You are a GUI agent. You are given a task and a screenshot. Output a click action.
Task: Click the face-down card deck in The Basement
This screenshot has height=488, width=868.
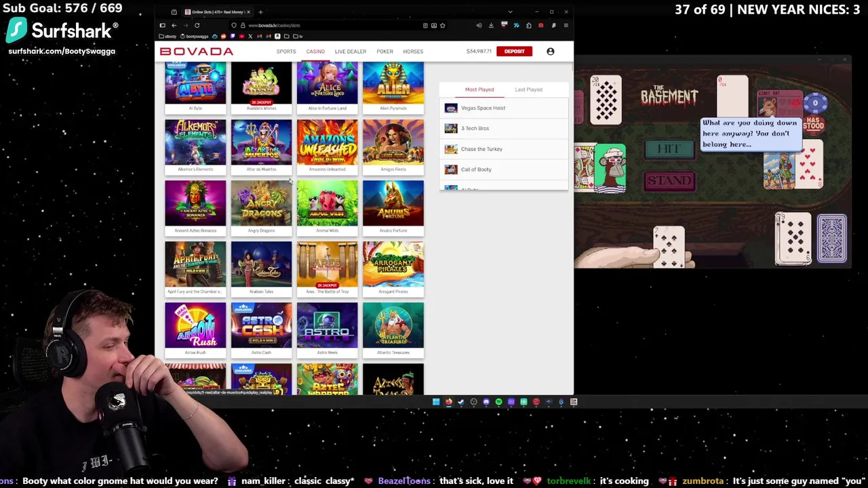pyautogui.click(x=832, y=239)
